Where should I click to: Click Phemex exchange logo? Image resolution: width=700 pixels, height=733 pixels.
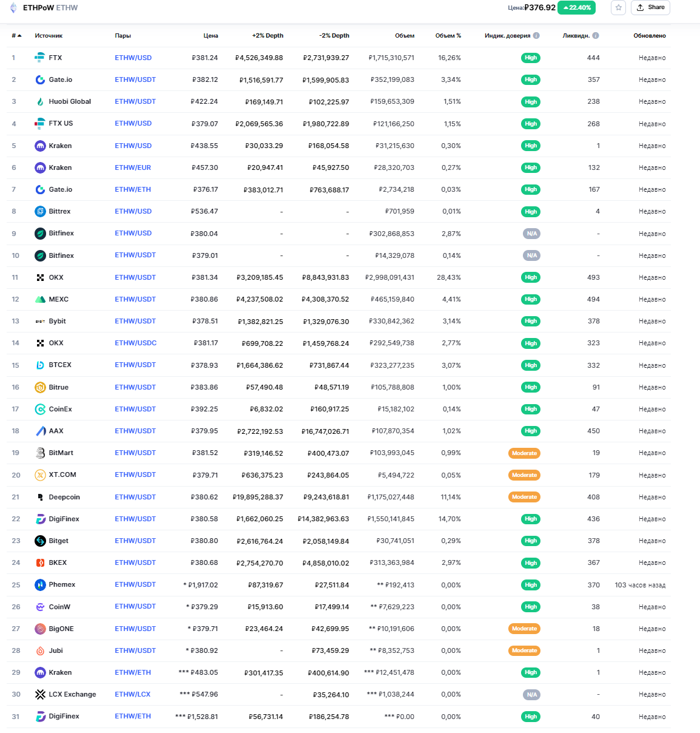tap(40, 585)
